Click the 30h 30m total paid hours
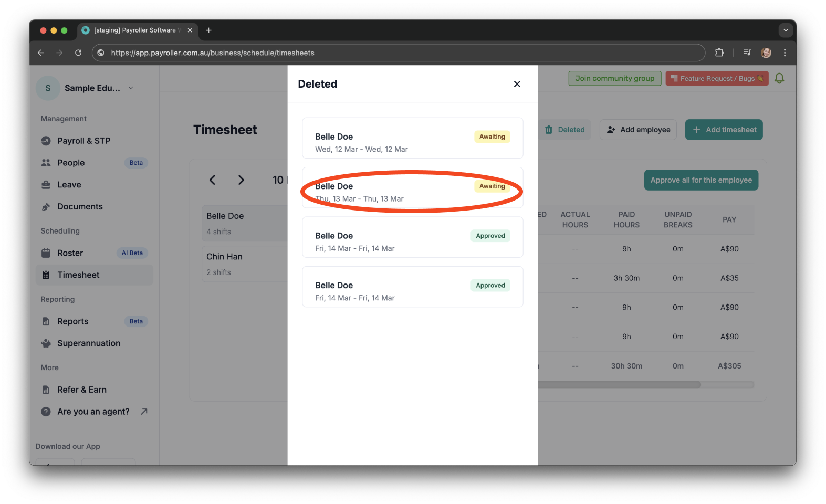This screenshot has width=826, height=504. 626,366
